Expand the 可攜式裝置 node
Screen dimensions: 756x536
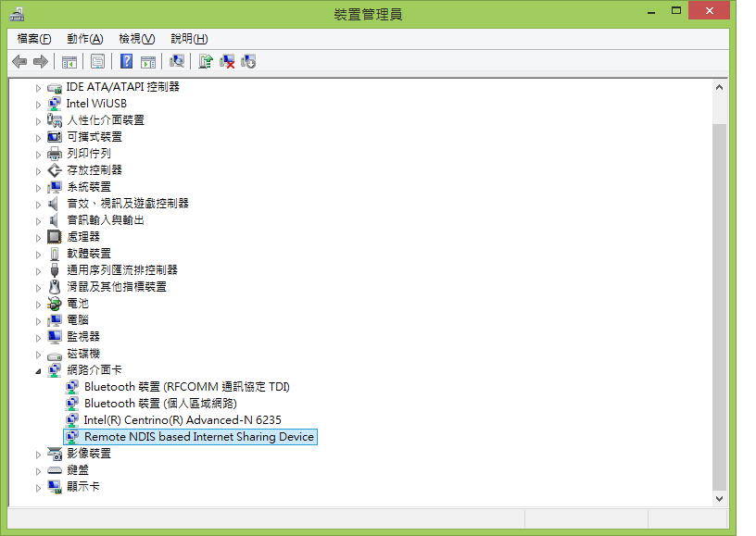[x=38, y=138]
